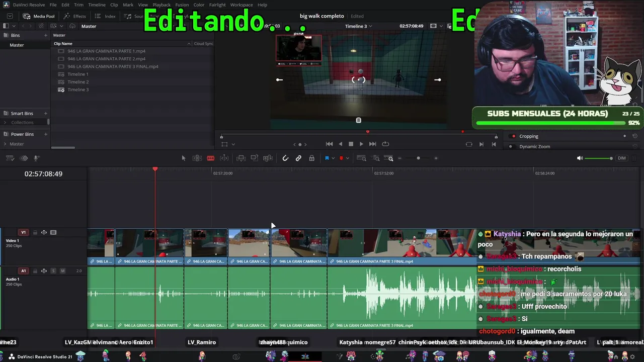The height and width of the screenshot is (362, 644).
Task: Expand the Power Bins Master folder
Action: coord(5,144)
